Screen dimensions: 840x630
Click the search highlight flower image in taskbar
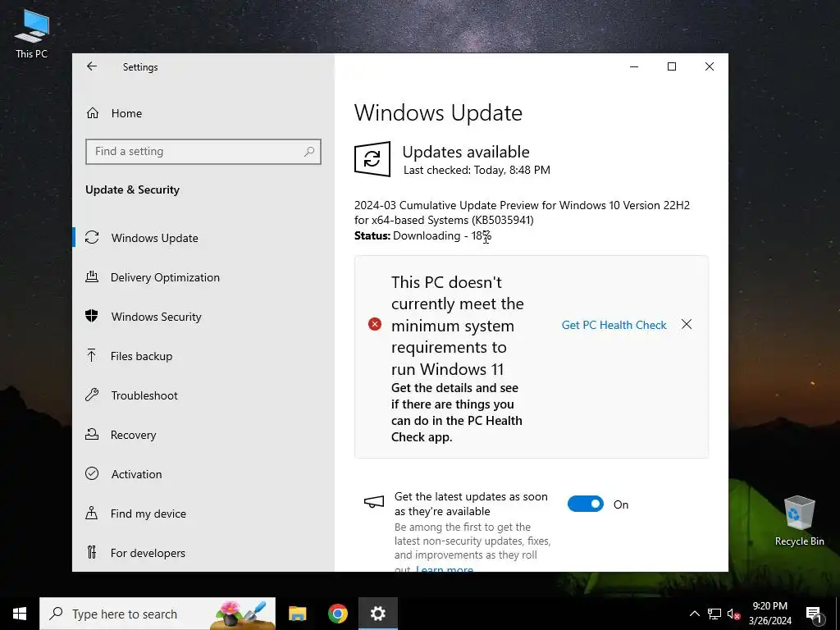coord(243,614)
